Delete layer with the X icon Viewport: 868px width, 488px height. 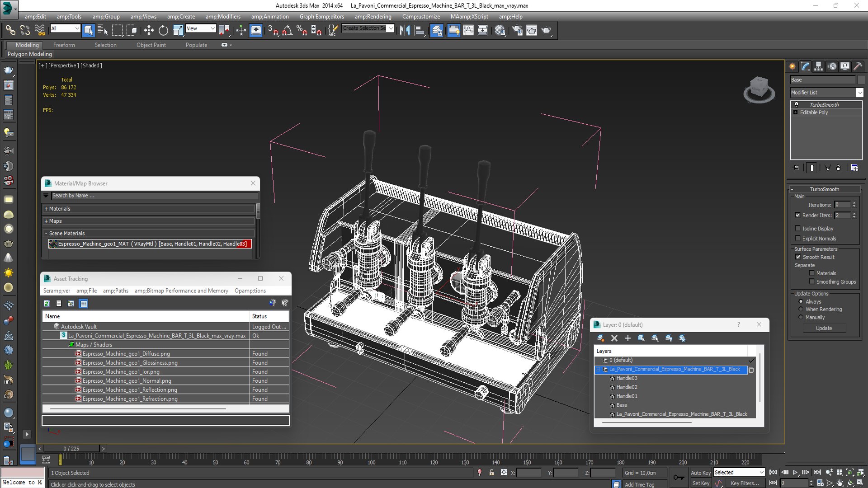tap(614, 338)
